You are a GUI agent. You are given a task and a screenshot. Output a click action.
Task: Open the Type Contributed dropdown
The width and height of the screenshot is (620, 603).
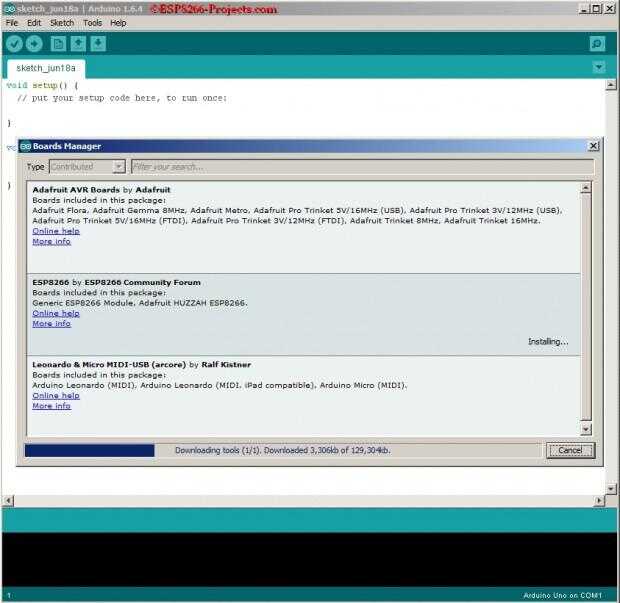(x=87, y=166)
